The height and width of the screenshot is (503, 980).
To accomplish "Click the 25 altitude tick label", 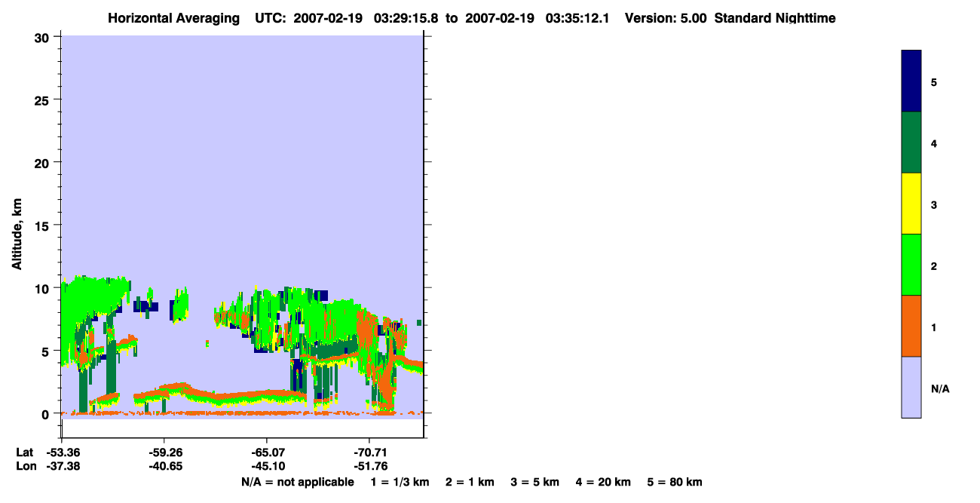I will point(42,100).
